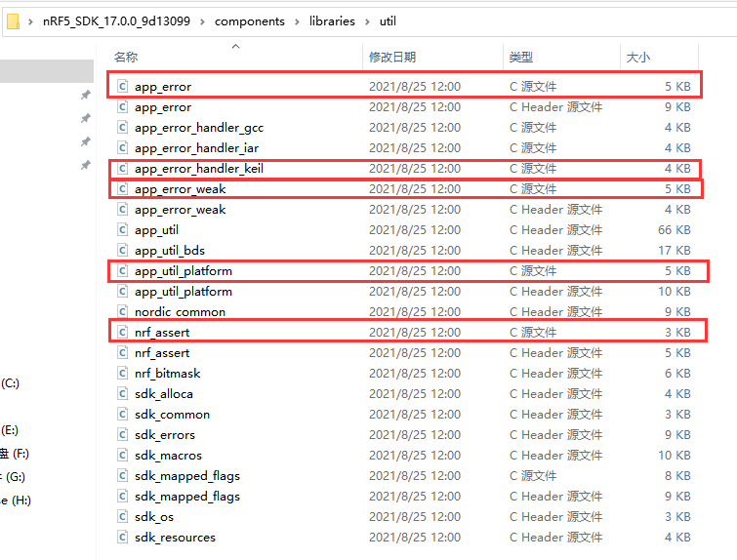Select nrf_assert 3 KB source file icon
Screen dimensions: 737x560
[x=122, y=332]
